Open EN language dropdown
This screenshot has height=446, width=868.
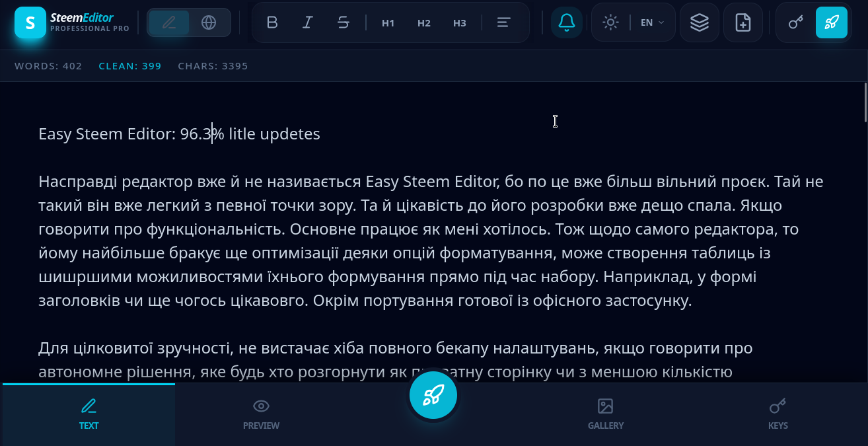click(x=653, y=22)
